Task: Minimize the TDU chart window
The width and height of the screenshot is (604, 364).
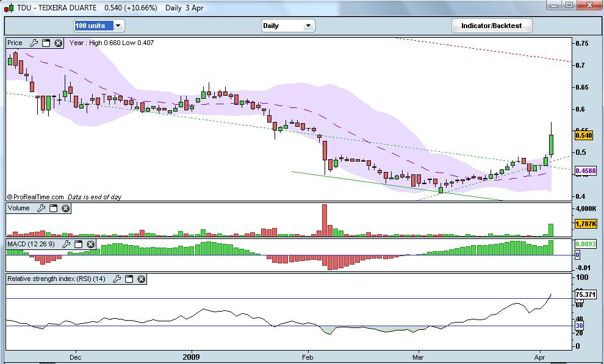Action: click(x=555, y=5)
